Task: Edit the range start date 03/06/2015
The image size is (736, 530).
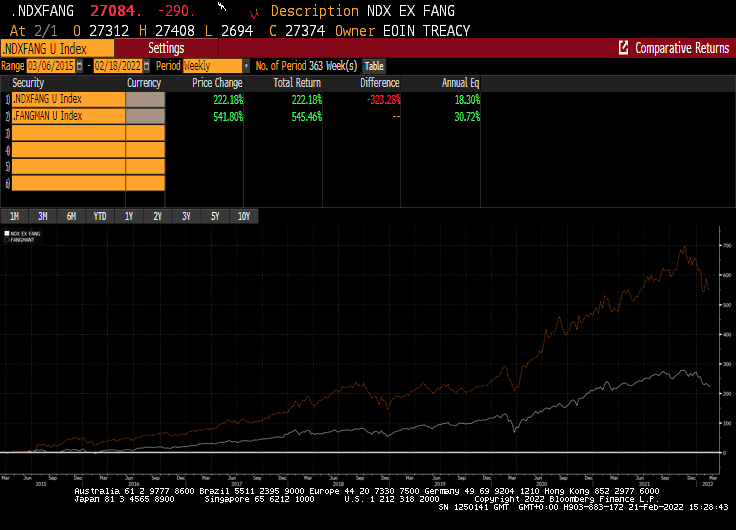Action: click(51, 65)
